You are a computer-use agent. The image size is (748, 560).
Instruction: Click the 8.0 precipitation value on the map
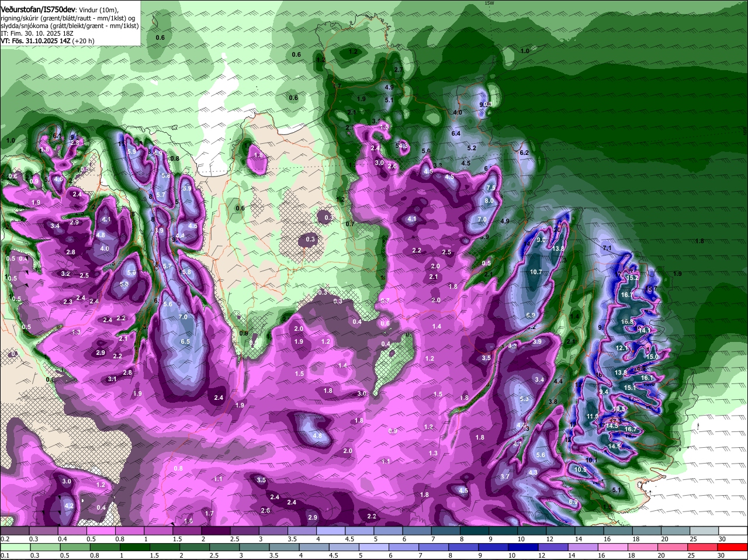tap(490, 201)
